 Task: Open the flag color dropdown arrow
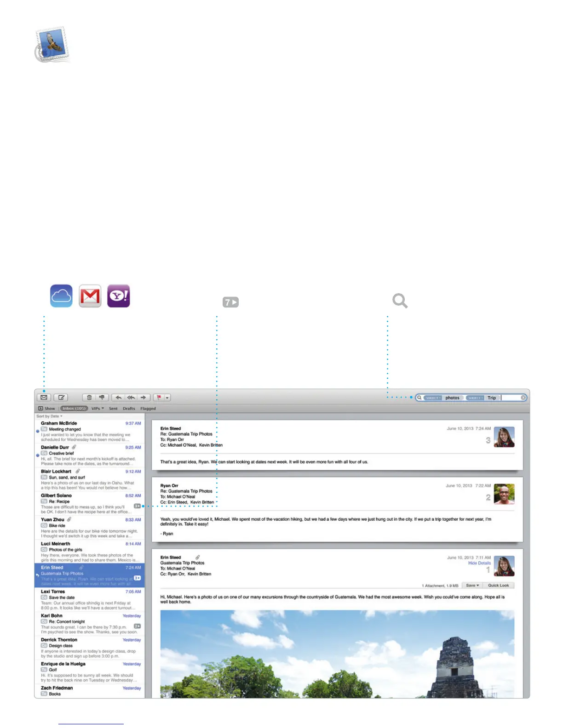pos(167,398)
